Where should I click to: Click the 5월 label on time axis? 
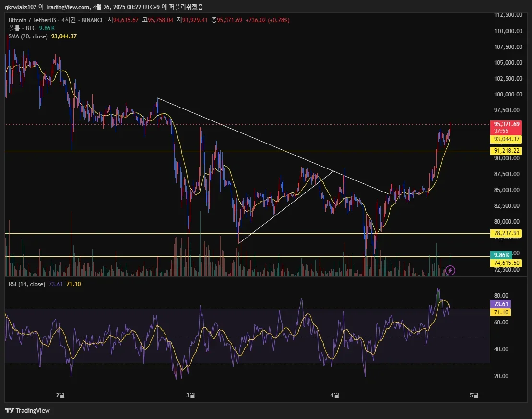point(474,395)
